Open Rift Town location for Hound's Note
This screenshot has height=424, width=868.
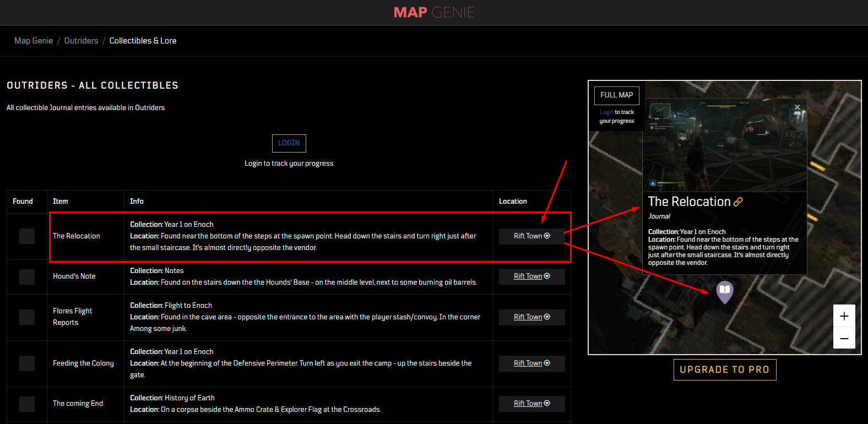tap(532, 276)
